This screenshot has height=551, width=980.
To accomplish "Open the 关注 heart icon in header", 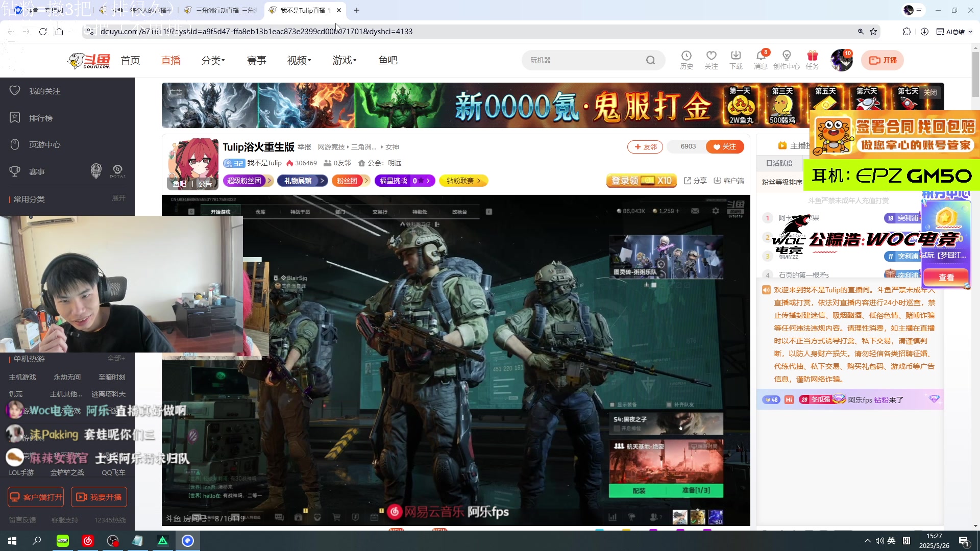I will tap(711, 60).
